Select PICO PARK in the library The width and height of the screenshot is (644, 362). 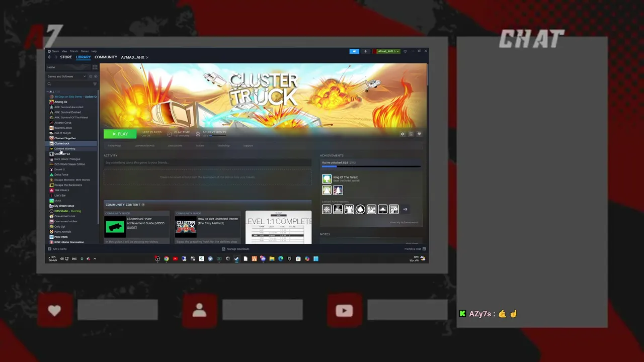[x=61, y=237]
